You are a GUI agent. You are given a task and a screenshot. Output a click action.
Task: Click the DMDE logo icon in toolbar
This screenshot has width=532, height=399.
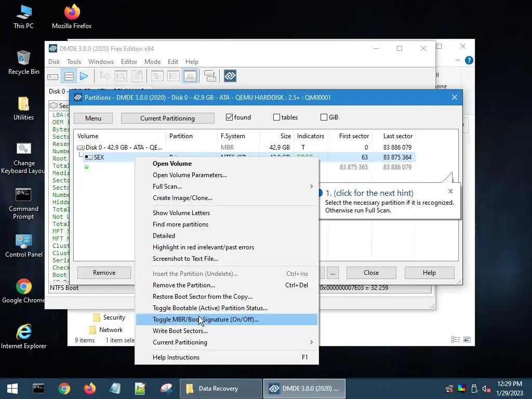click(x=230, y=76)
